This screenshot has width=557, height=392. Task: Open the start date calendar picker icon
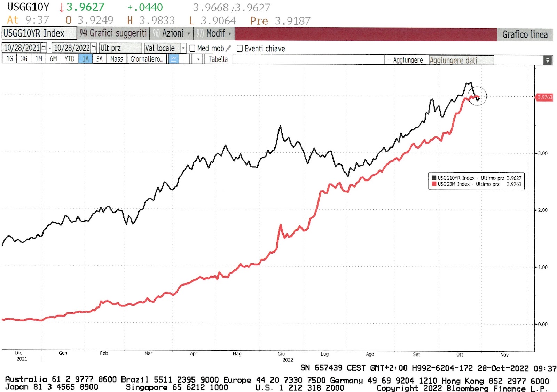(x=44, y=48)
